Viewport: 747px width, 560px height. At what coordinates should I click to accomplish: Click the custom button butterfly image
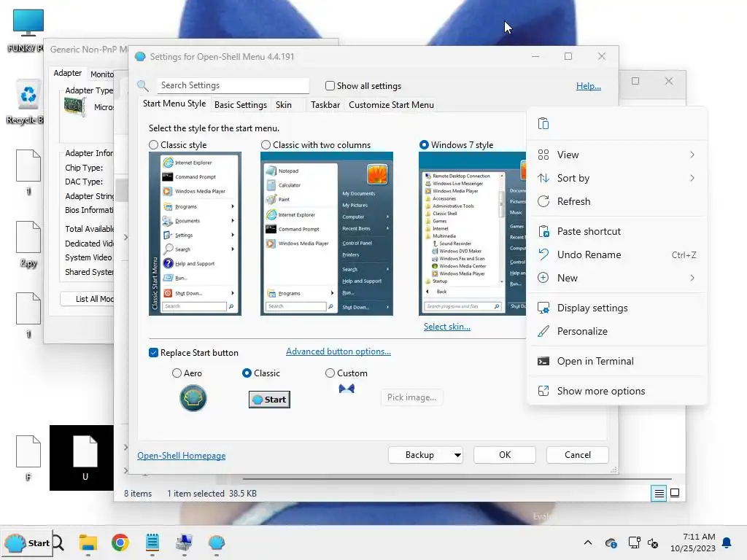click(347, 389)
